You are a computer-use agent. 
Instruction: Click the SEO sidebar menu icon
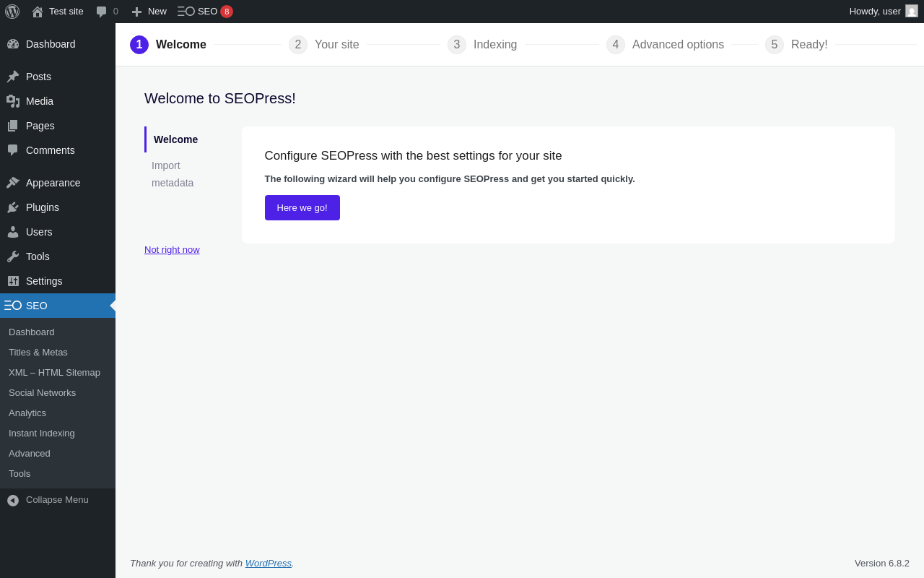tap(13, 306)
